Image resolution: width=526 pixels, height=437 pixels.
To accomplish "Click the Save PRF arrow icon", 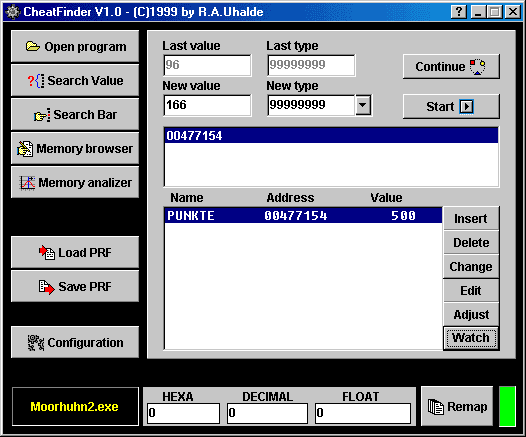I will coord(46,287).
